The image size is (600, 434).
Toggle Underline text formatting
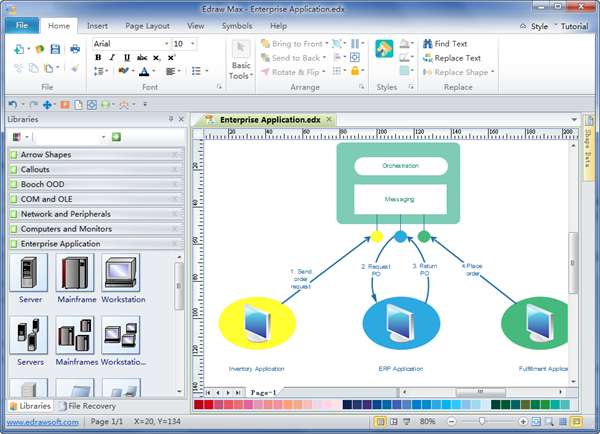pyautogui.click(x=127, y=58)
